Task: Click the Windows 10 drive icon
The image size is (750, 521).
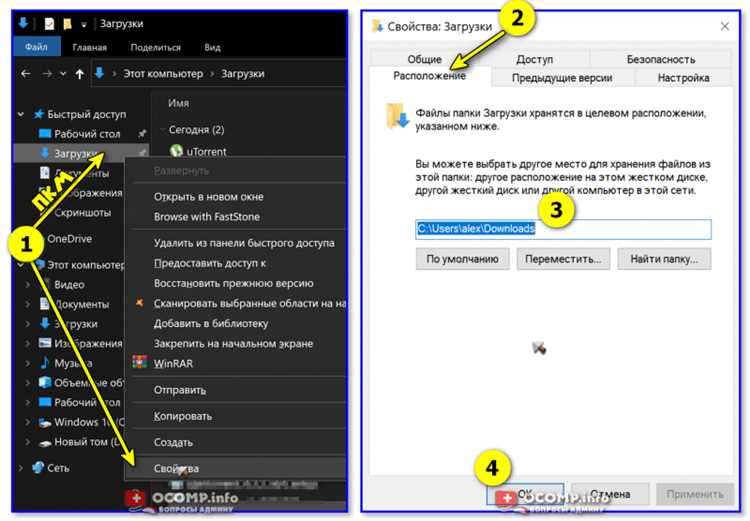Action: pos(45,422)
